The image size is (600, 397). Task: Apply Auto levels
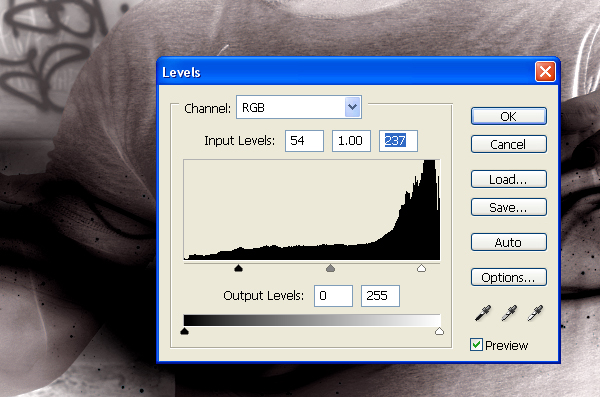[x=509, y=242]
